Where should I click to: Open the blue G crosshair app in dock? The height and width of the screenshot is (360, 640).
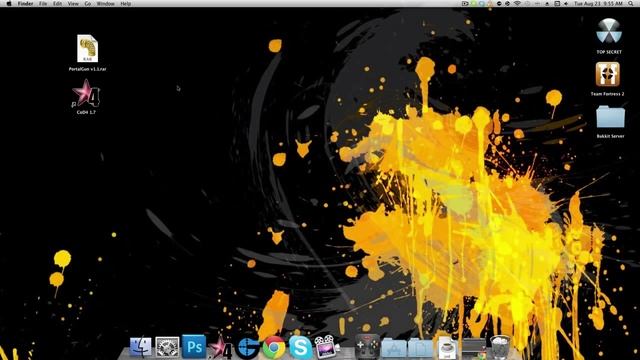[247, 348]
